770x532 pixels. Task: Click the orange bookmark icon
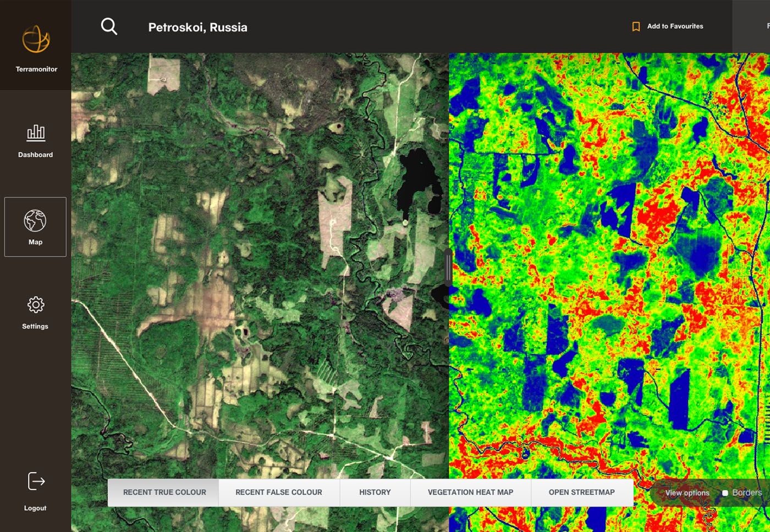click(x=636, y=26)
